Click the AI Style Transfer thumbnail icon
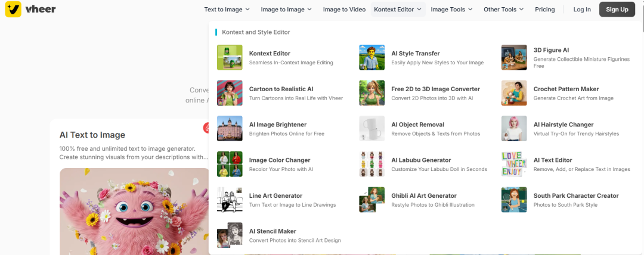The image size is (644, 255). click(371, 57)
